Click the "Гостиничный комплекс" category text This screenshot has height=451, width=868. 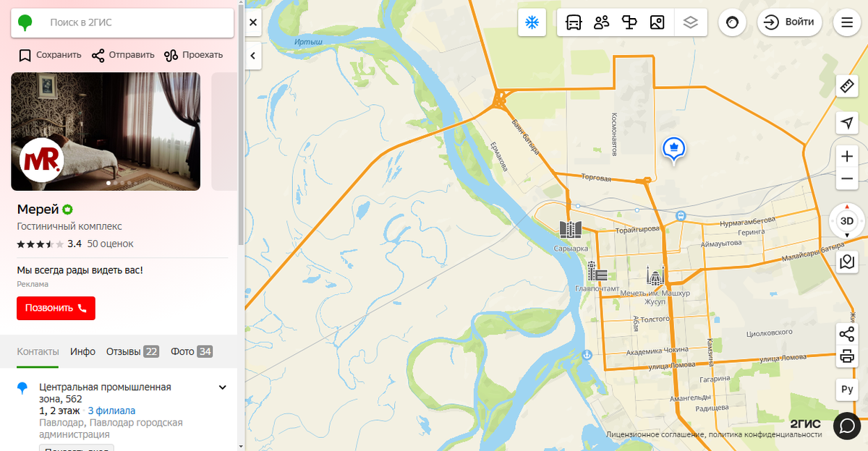point(69,226)
